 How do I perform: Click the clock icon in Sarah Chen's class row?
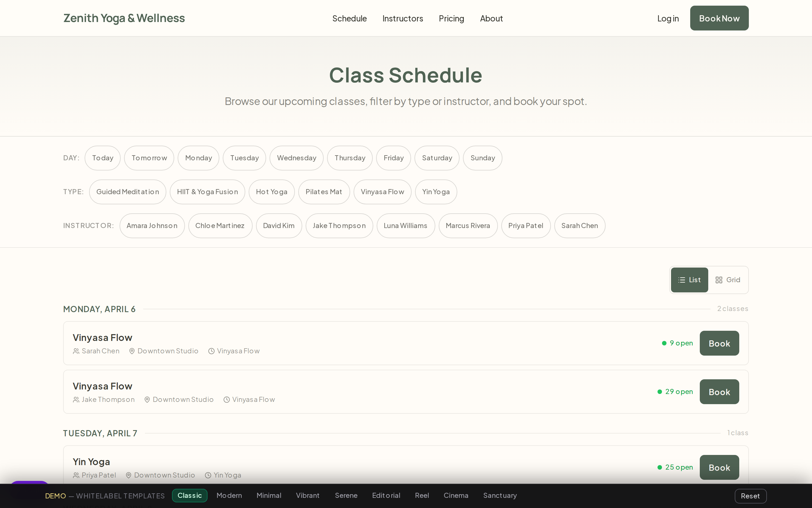click(211, 351)
